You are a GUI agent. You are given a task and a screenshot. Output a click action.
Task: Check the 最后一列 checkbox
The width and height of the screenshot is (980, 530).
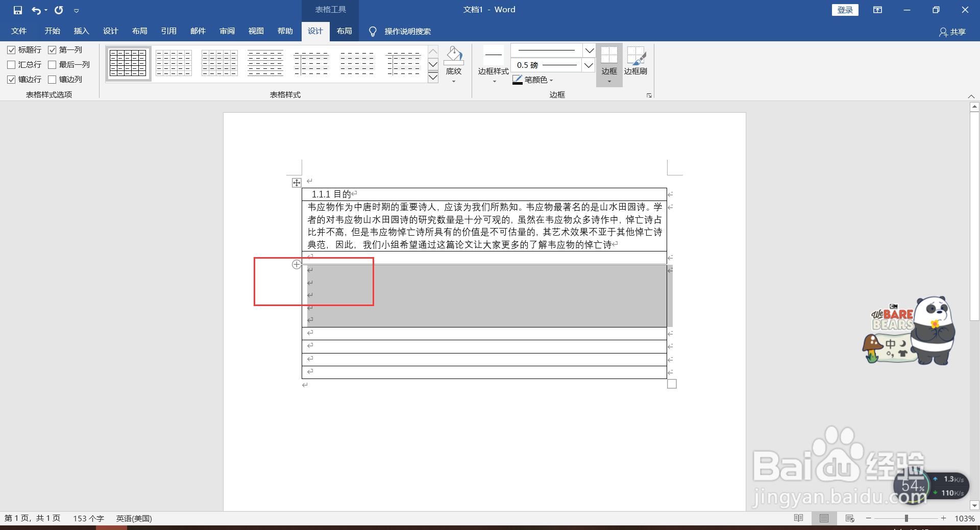(x=52, y=65)
